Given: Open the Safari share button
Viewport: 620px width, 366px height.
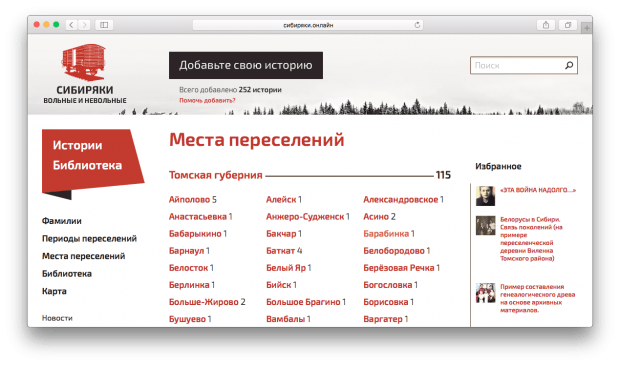Looking at the screenshot, I should pyautogui.click(x=546, y=25).
